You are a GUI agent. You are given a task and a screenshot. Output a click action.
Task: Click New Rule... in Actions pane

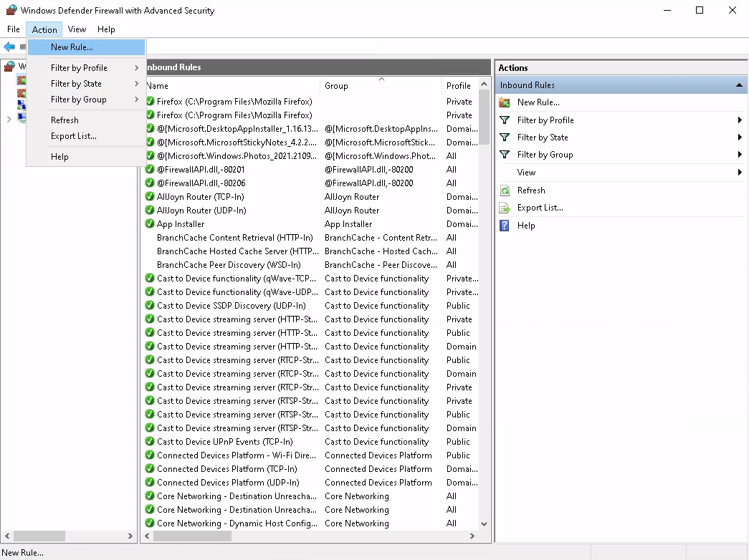(538, 102)
